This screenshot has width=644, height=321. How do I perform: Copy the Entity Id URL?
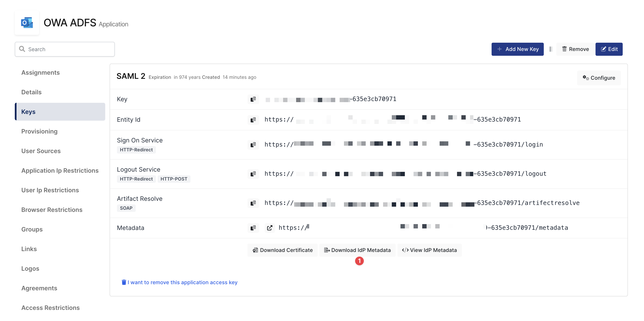pyautogui.click(x=253, y=120)
